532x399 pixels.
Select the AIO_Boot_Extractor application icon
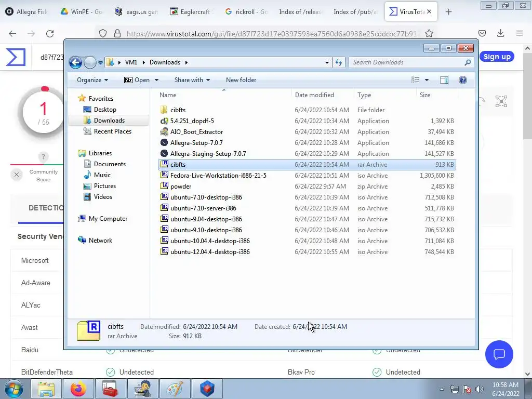(x=164, y=131)
